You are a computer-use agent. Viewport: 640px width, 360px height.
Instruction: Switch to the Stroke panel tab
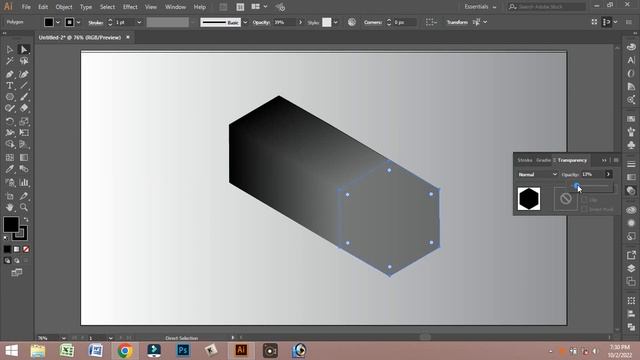pyautogui.click(x=525, y=160)
